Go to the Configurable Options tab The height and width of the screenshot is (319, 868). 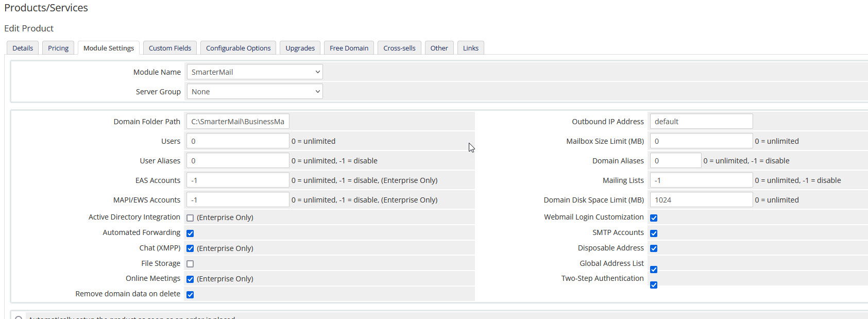238,48
